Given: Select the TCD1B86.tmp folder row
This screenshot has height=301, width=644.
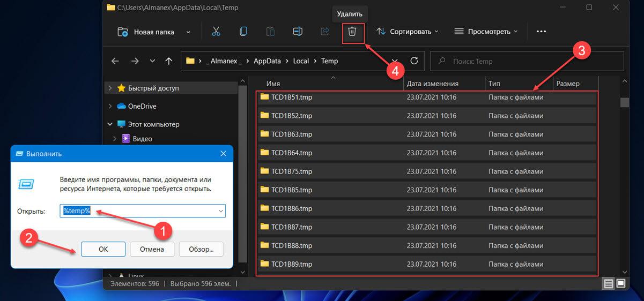Looking at the screenshot, I should 427,208.
